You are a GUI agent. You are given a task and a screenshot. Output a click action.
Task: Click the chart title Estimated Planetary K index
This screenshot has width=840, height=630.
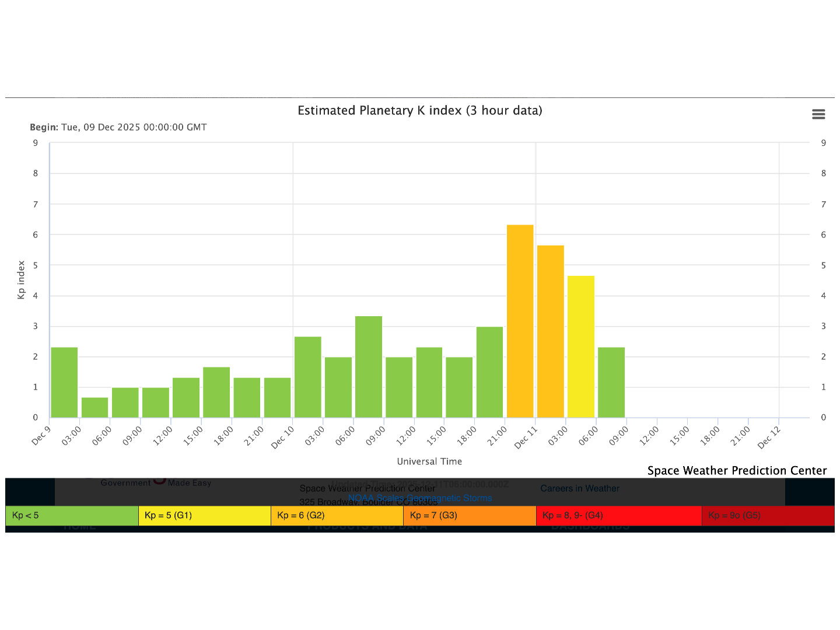click(x=419, y=111)
